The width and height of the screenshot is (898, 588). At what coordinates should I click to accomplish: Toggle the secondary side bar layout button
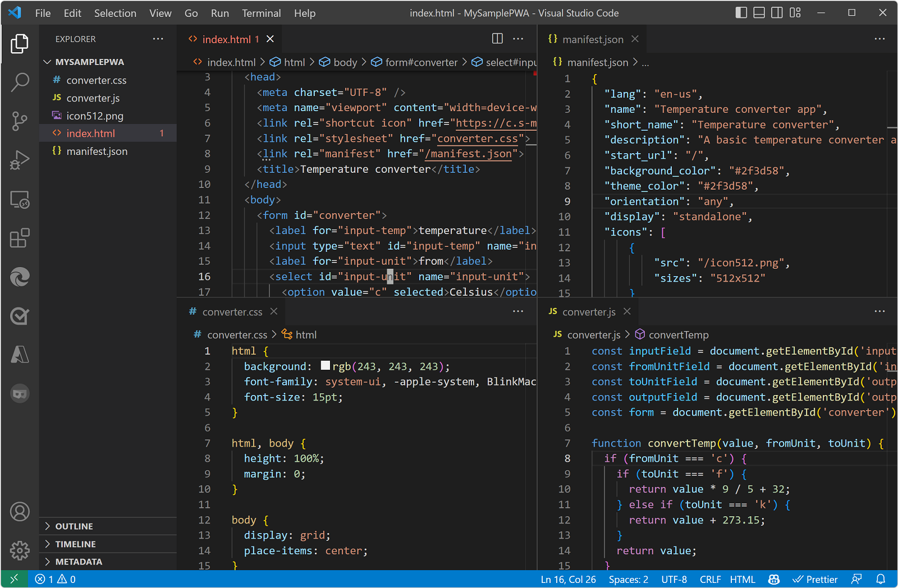[x=777, y=13]
